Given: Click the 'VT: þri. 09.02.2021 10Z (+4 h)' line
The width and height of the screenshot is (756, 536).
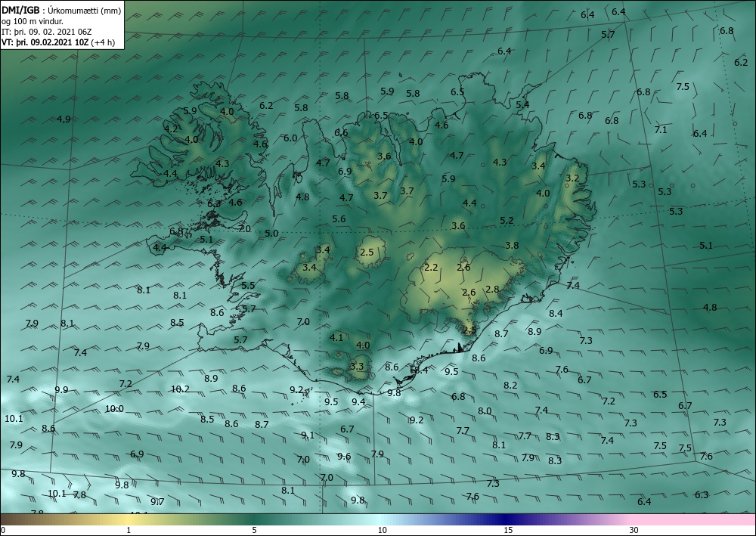Looking at the screenshot, I should [x=58, y=42].
